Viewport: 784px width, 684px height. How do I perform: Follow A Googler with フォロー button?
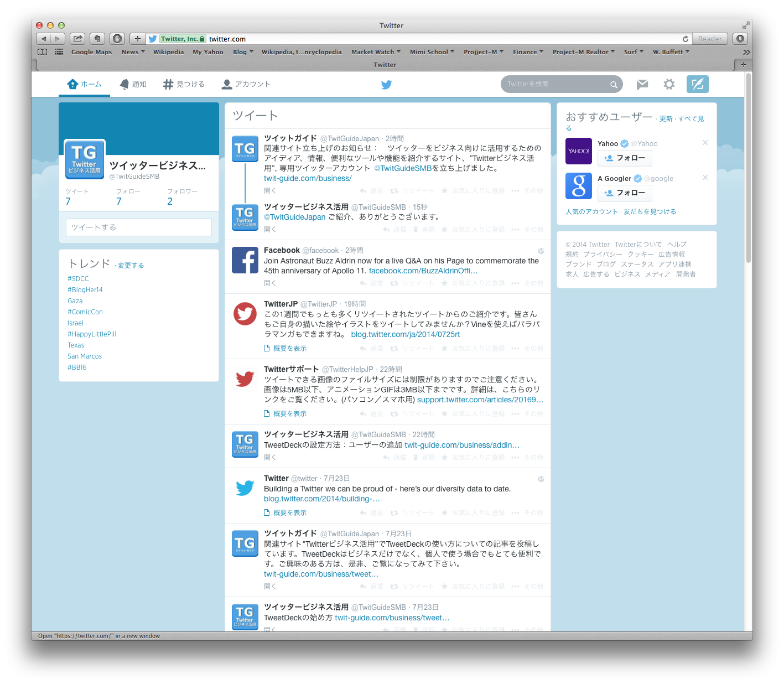625,193
